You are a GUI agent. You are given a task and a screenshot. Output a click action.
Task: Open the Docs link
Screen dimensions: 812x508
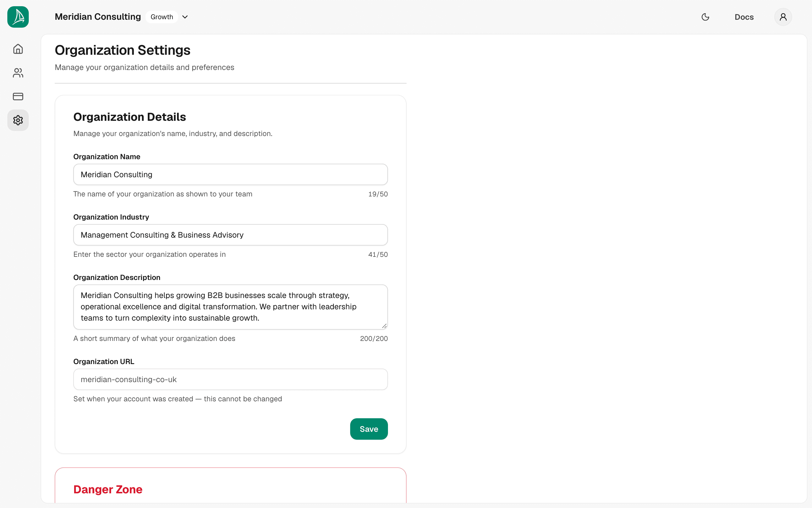click(x=744, y=17)
